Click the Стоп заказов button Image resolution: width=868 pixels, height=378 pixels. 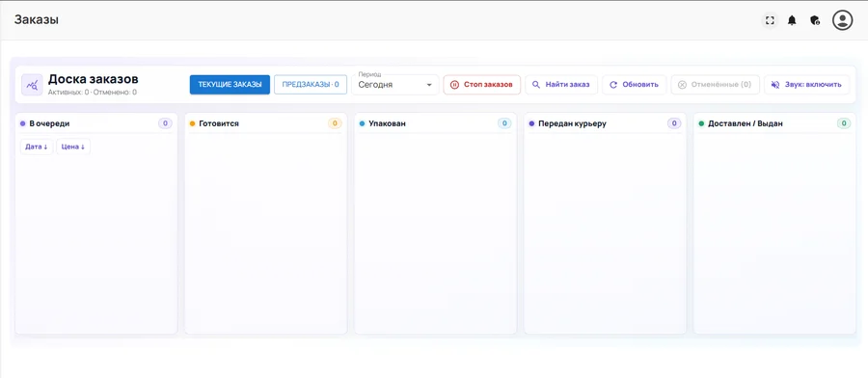(482, 85)
